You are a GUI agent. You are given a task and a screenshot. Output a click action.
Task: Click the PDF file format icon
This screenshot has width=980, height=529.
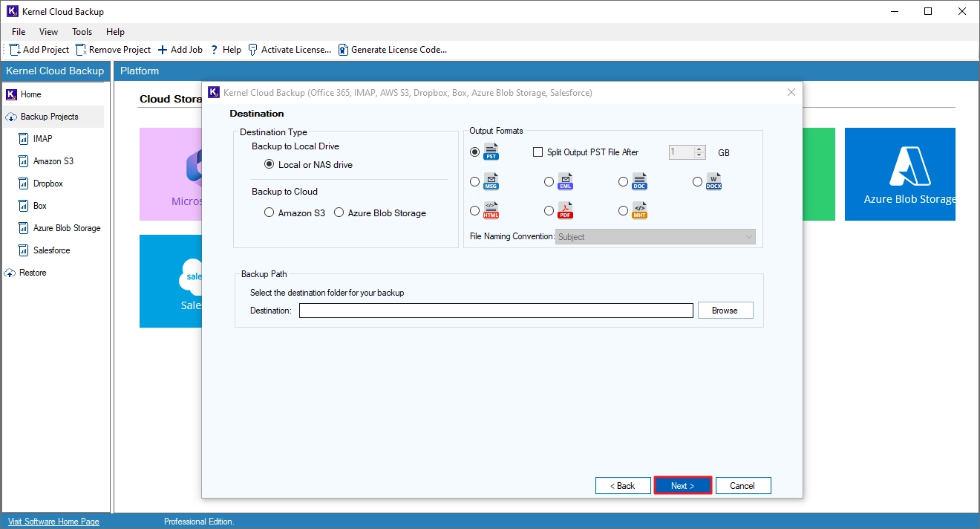(566, 210)
